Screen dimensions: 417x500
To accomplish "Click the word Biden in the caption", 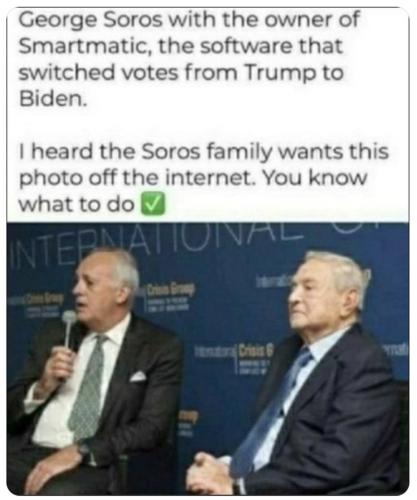I will point(53,99).
